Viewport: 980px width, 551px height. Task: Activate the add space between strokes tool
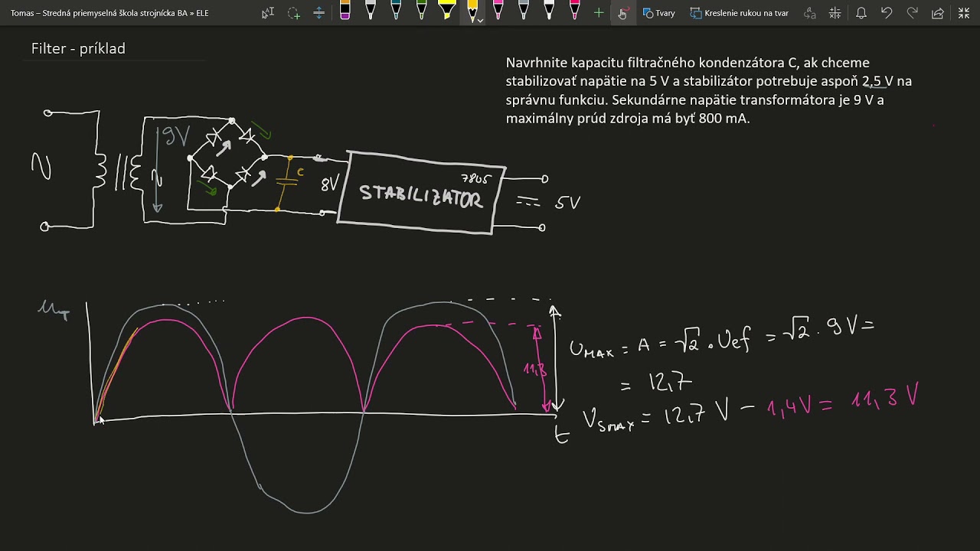pyautogui.click(x=318, y=13)
